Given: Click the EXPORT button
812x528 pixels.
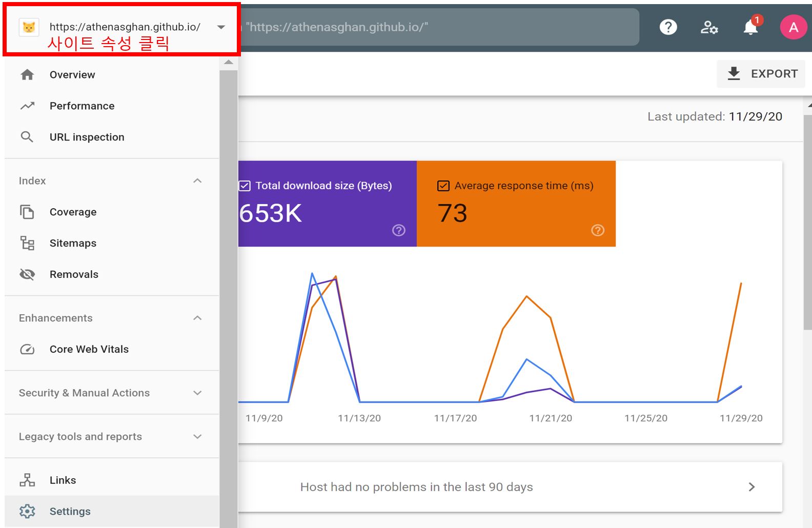Looking at the screenshot, I should pos(761,74).
